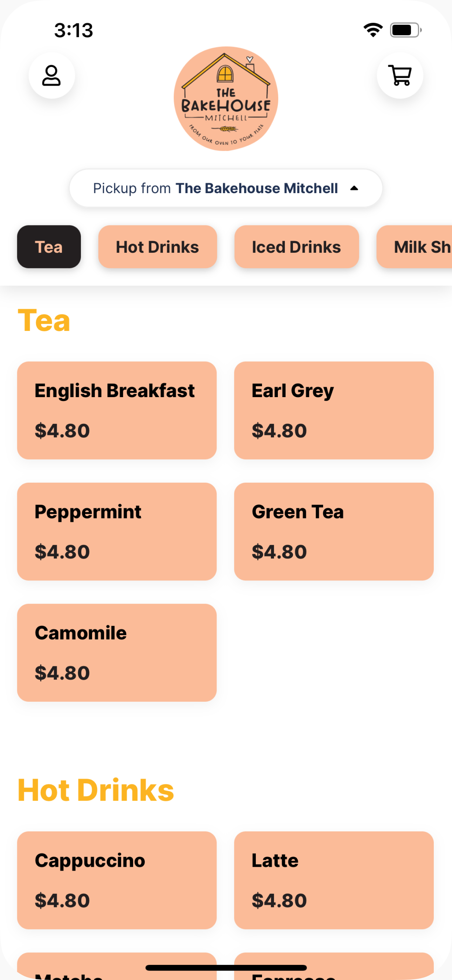Select the Tea category tab
The width and height of the screenshot is (452, 980).
(x=49, y=247)
